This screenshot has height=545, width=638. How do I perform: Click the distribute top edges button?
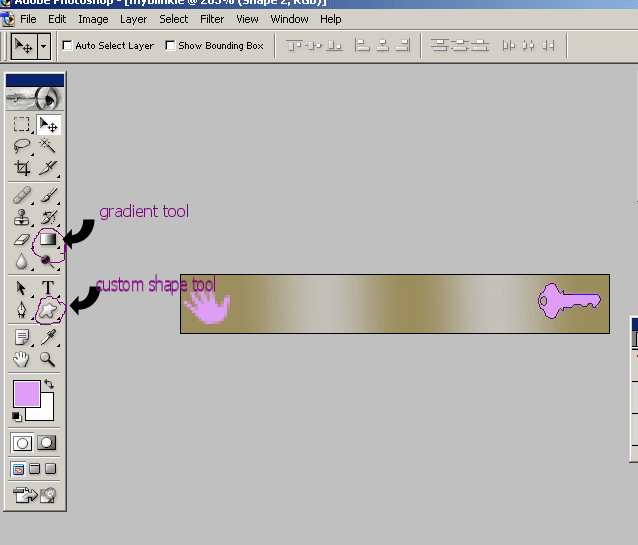tap(440, 45)
